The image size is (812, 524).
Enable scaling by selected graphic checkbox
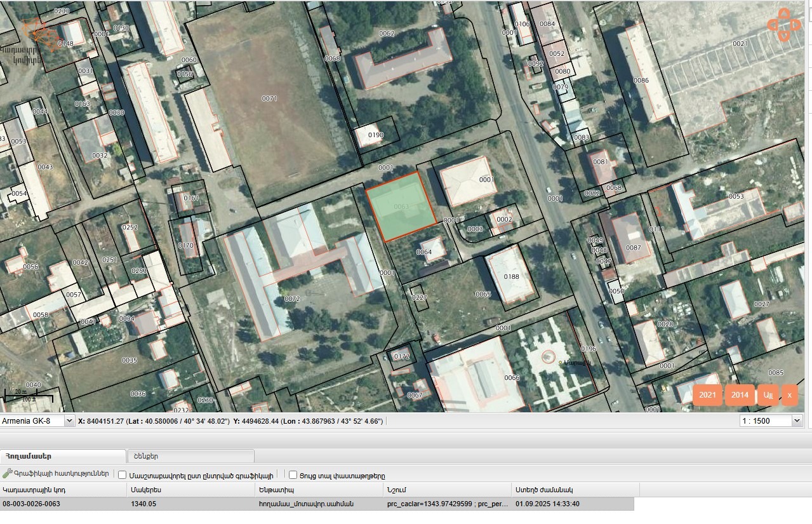pos(123,475)
